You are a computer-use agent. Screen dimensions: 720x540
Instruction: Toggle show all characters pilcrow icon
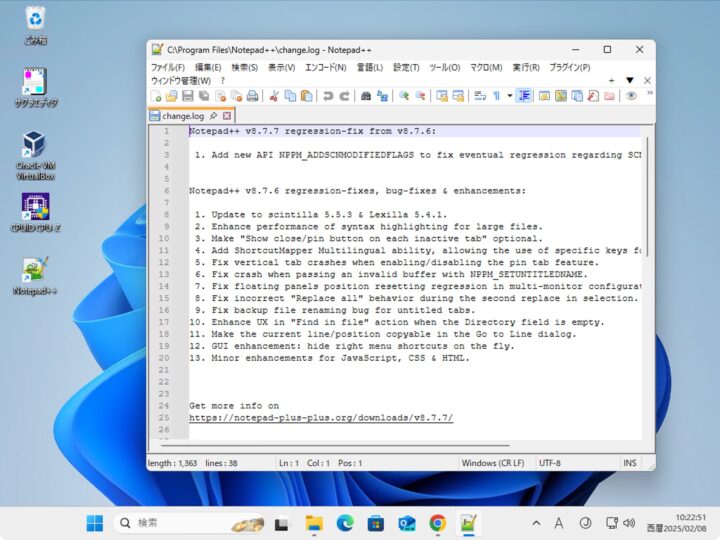pyautogui.click(x=496, y=96)
